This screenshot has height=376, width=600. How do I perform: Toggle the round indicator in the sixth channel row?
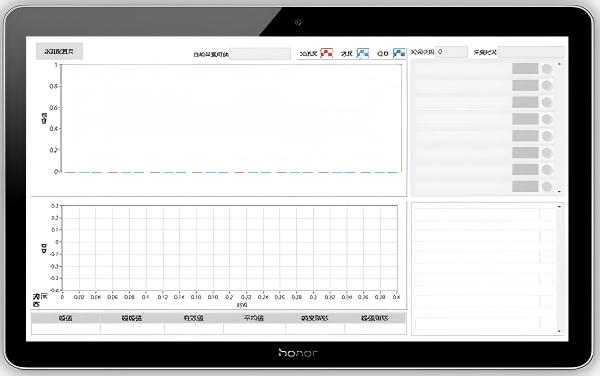(547, 153)
